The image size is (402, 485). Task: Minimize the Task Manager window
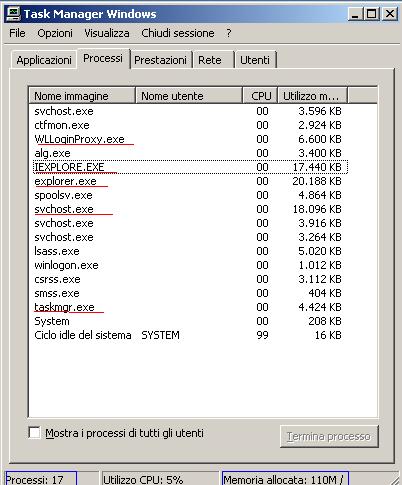point(355,14)
